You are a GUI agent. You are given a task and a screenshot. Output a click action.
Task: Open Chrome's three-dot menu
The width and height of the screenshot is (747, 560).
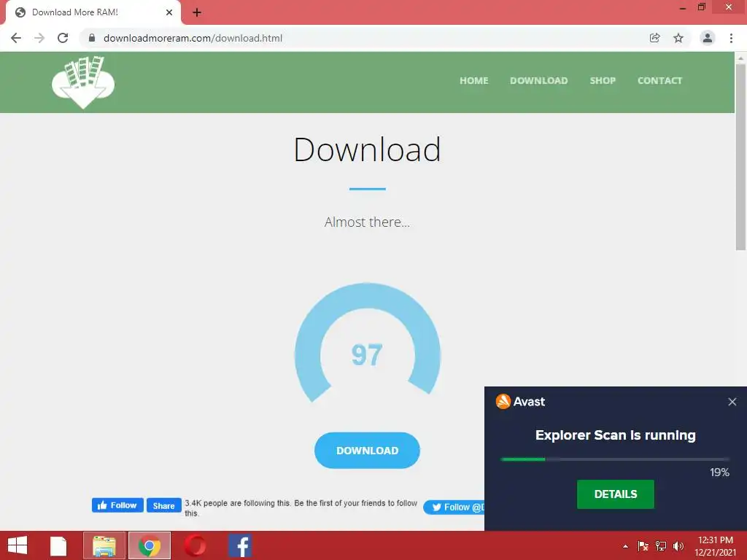tap(731, 38)
